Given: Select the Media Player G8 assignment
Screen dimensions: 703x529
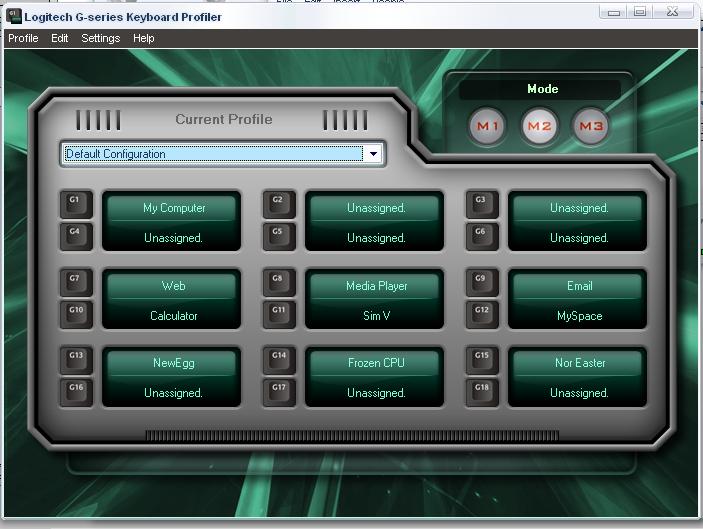Looking at the screenshot, I should tap(376, 286).
